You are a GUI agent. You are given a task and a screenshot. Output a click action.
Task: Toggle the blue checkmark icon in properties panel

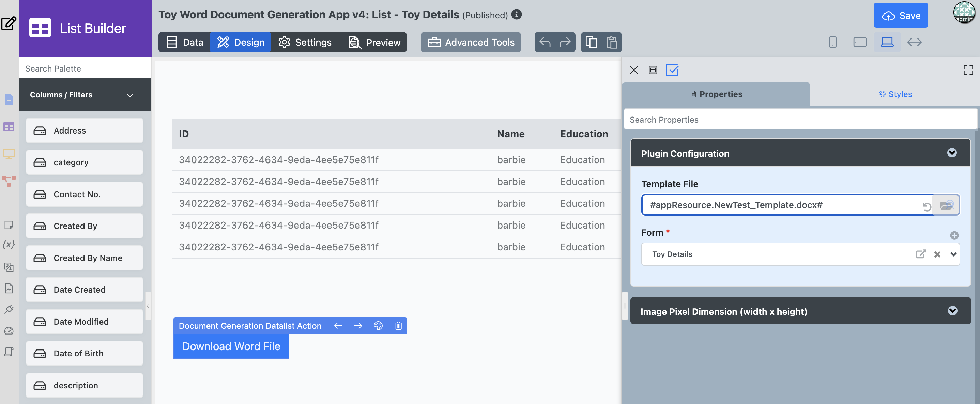point(672,70)
